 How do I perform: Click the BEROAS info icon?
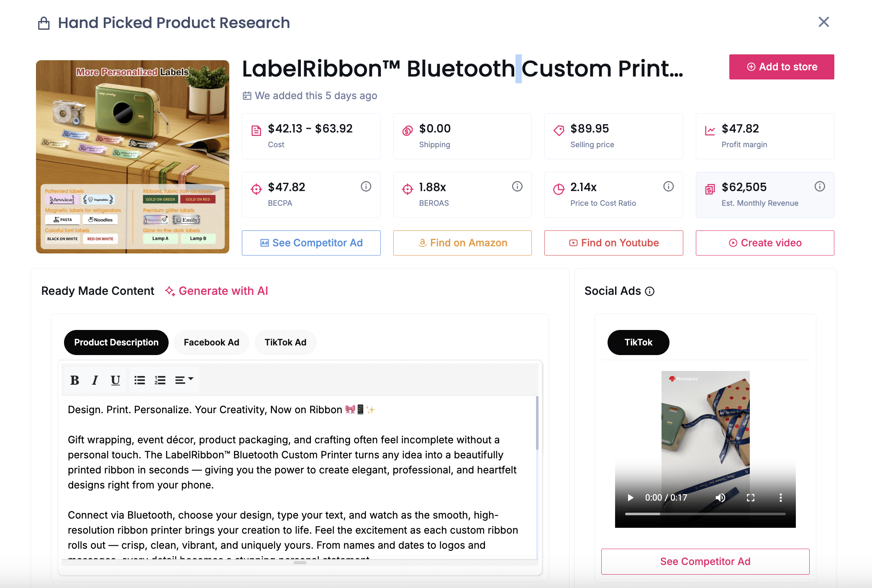(x=517, y=187)
